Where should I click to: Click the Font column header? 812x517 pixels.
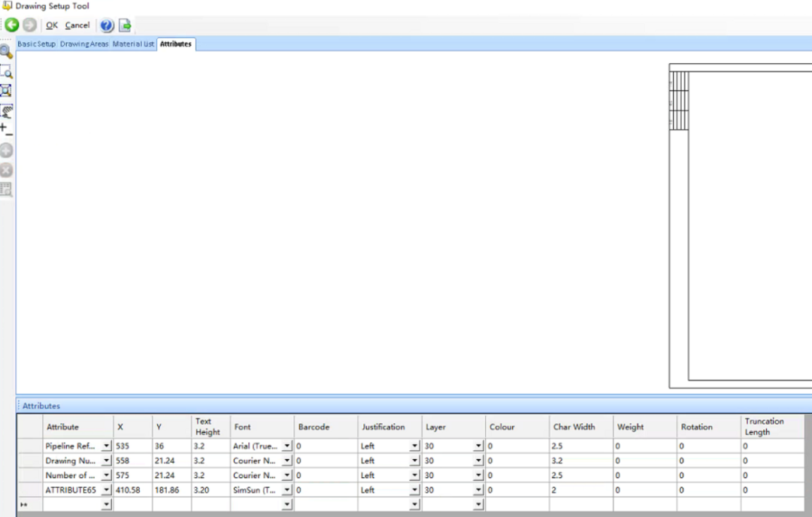(262, 427)
